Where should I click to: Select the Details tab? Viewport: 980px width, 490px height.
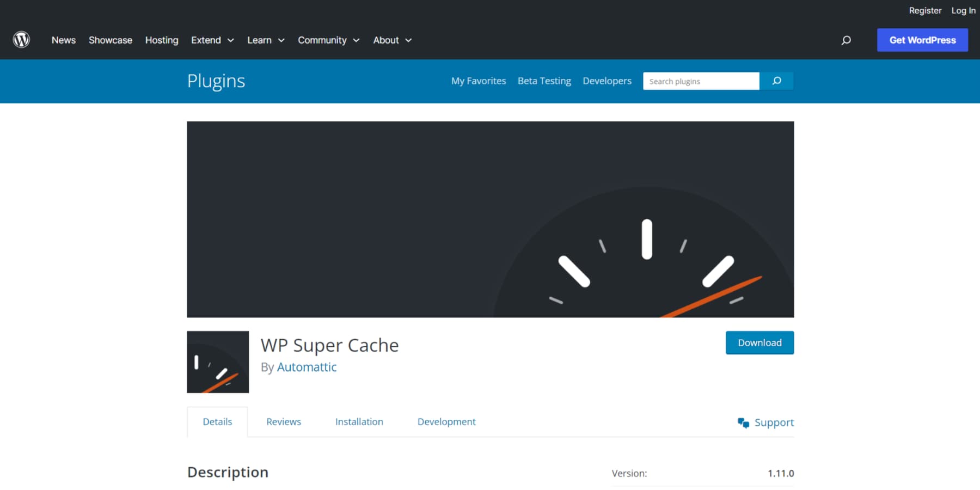(217, 421)
